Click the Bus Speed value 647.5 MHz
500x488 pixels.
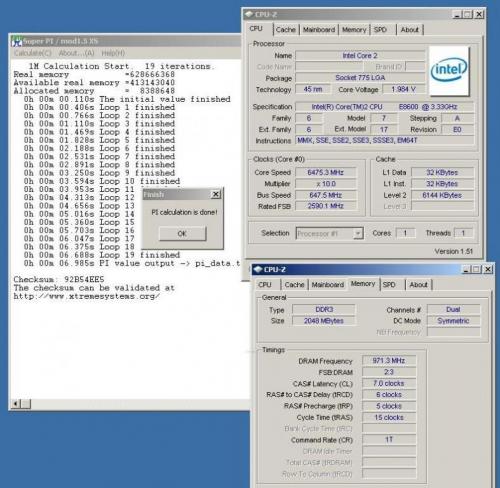tap(326, 195)
